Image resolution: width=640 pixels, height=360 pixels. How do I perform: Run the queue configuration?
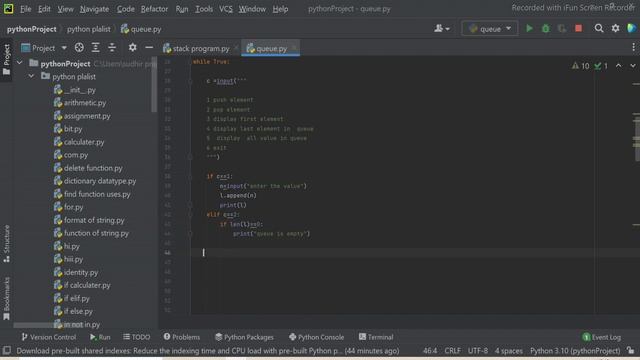point(529,28)
